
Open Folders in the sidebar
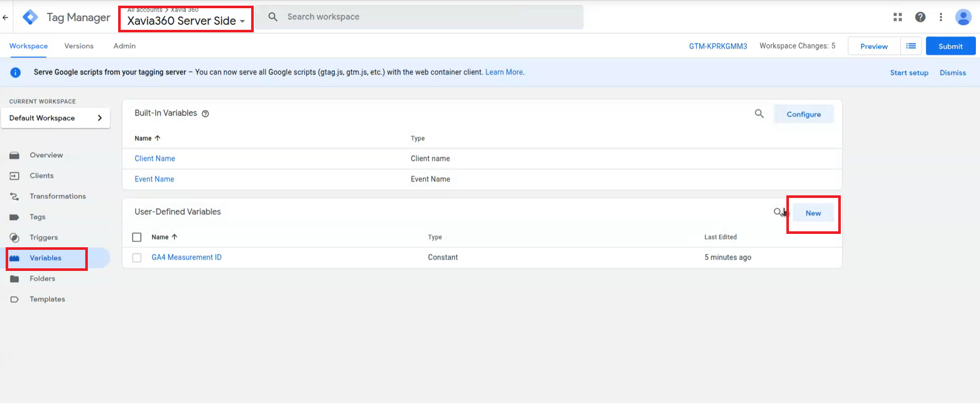(x=42, y=279)
